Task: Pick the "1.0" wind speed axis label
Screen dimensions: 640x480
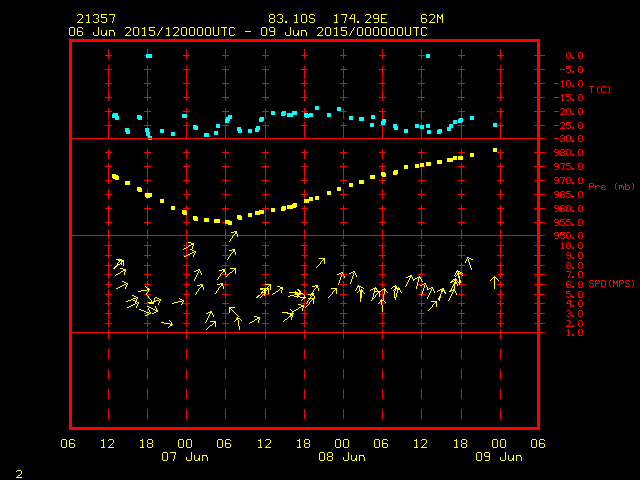Action: 574,333
